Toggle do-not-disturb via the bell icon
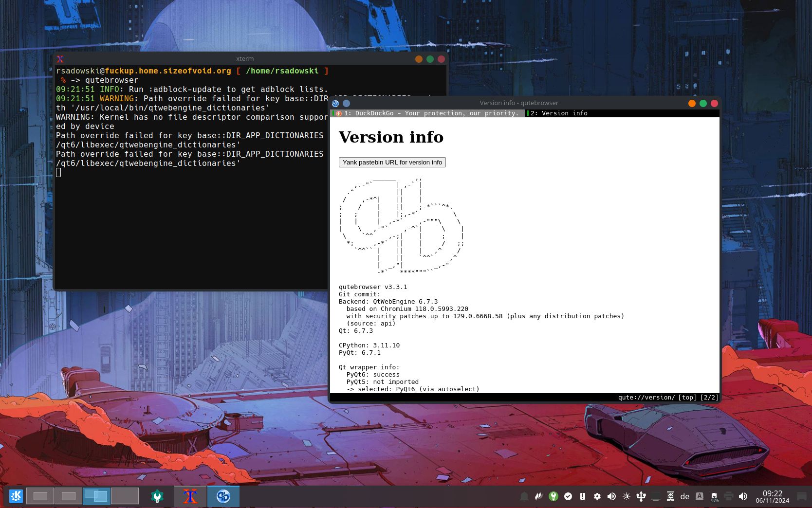The width and height of the screenshot is (812, 508). (x=524, y=496)
